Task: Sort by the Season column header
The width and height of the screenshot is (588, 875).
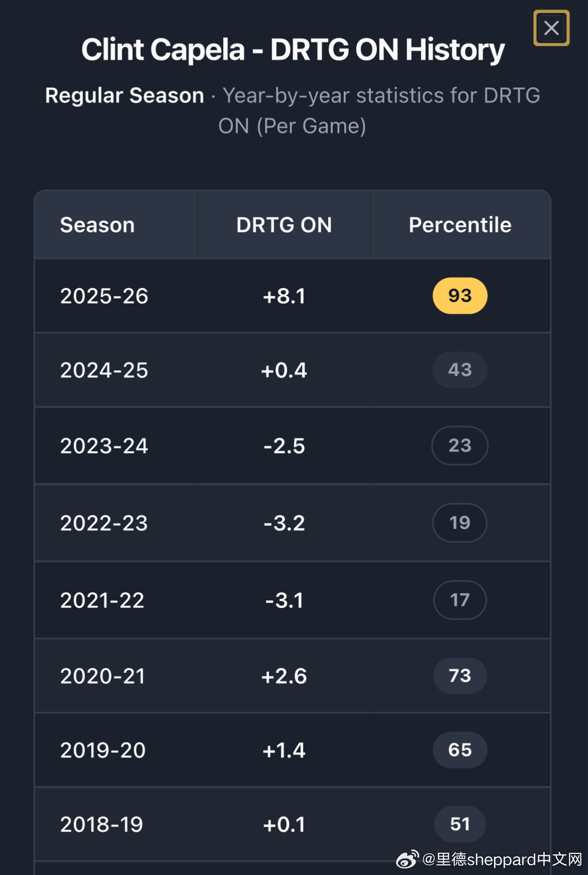Action: [97, 225]
